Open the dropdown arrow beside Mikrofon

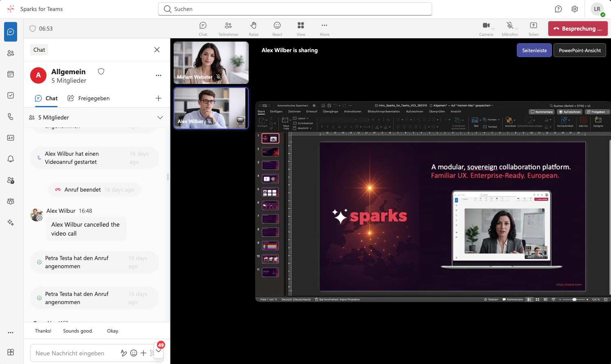(x=517, y=29)
